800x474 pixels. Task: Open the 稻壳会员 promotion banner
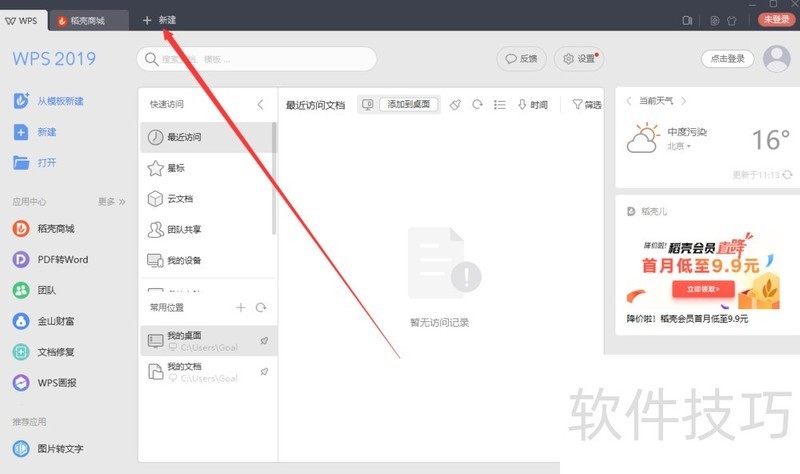704,270
